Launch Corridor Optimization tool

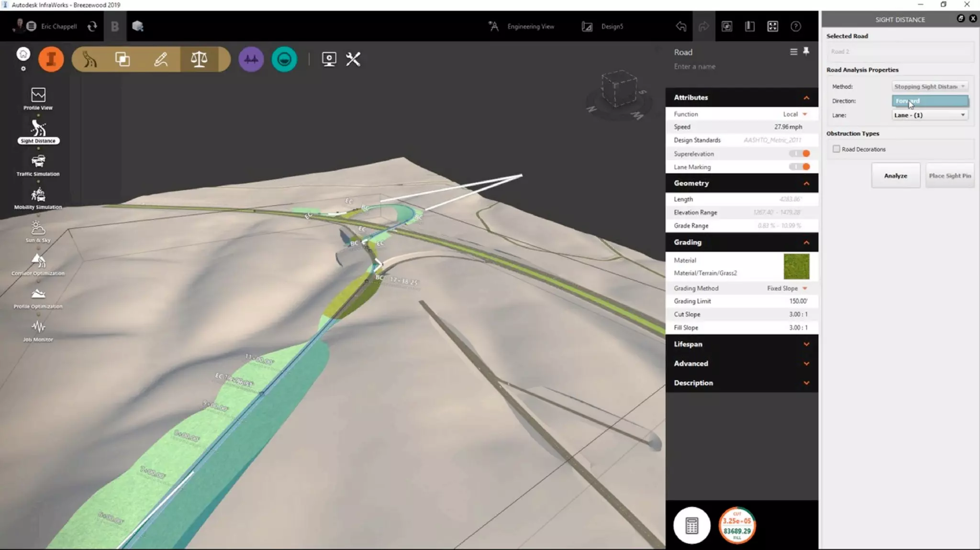click(38, 264)
